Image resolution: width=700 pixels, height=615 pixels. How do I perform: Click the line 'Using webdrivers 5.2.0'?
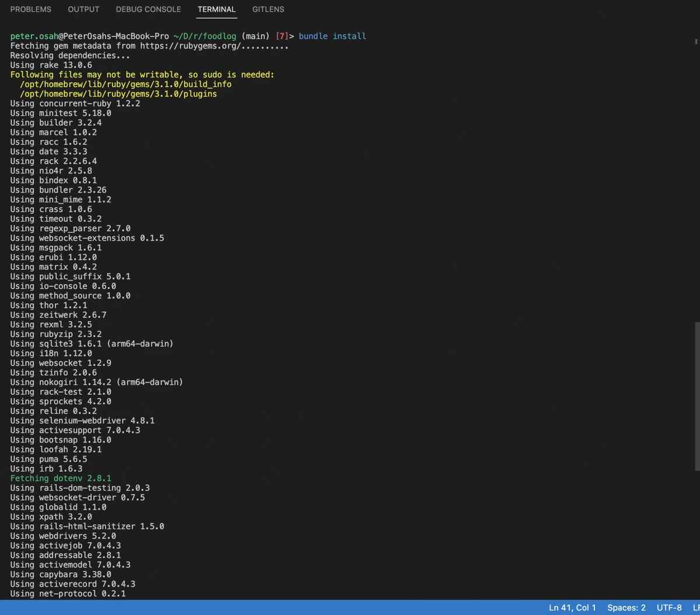coord(63,536)
